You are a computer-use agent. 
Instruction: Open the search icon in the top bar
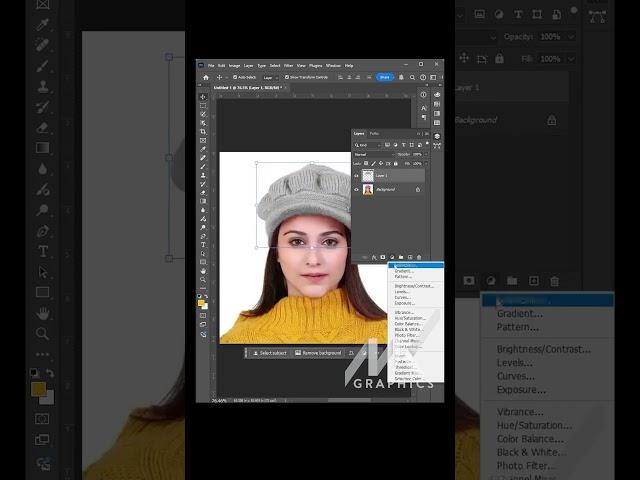point(413,77)
